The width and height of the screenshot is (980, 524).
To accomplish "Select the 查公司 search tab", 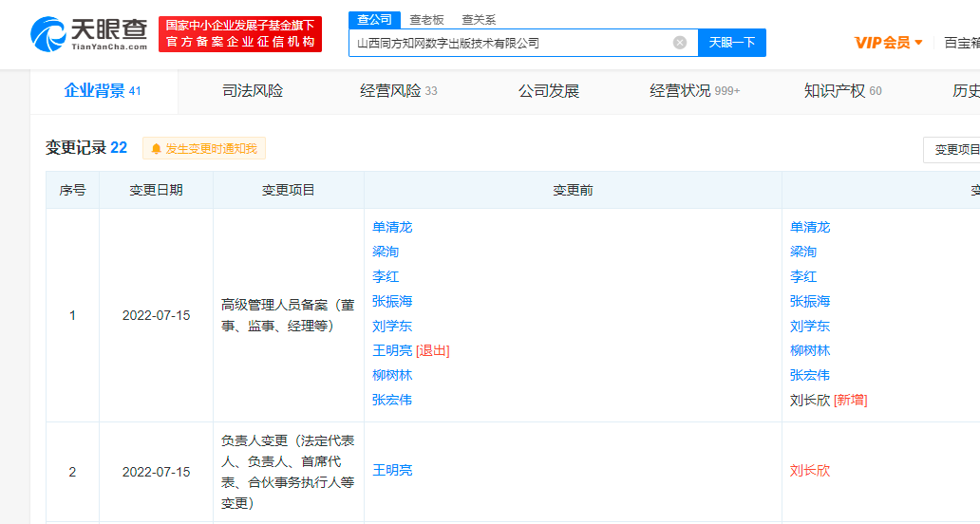I will [x=374, y=20].
